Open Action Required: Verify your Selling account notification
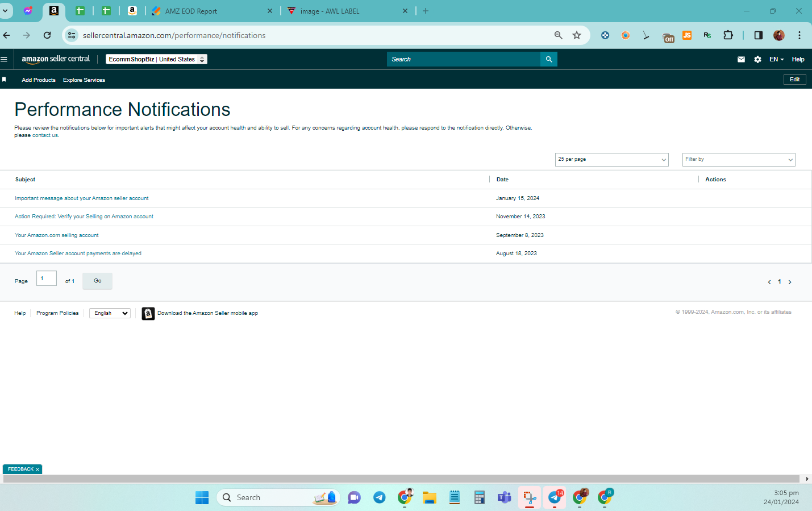Image resolution: width=812 pixels, height=511 pixels. (x=84, y=217)
